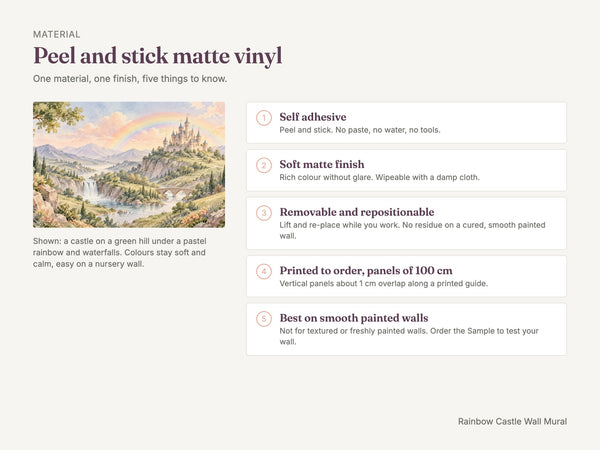Open the rainbow castle mural image
The height and width of the screenshot is (450, 600).
point(129,165)
